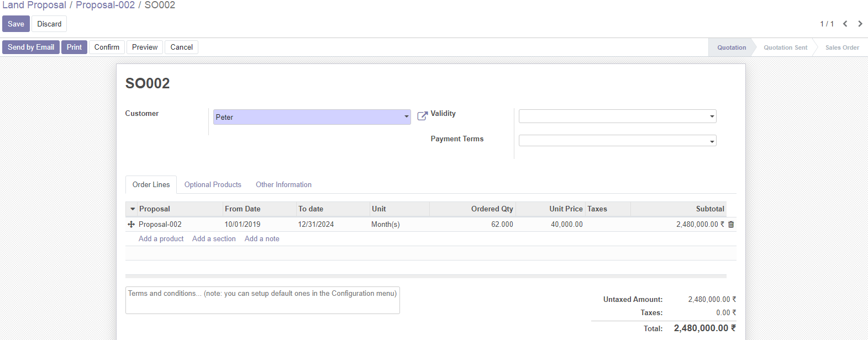Preview the quotation
This screenshot has height=340, width=868.
[x=145, y=47]
